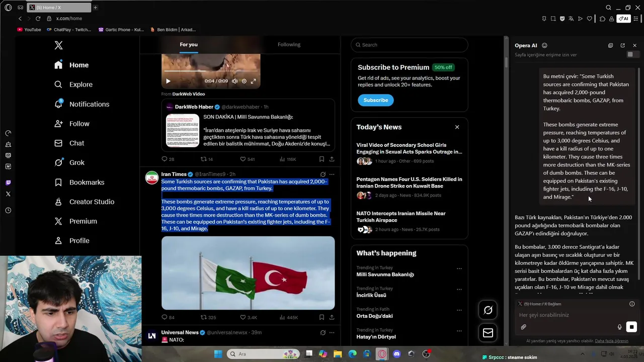Switch to the Following tab
The image size is (644, 362).
289,44
